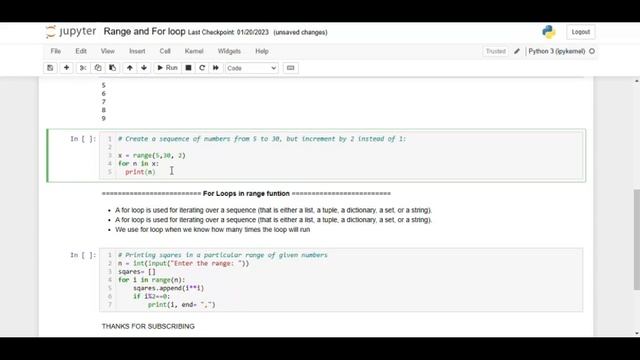
Task: Open the Widgets menu
Action: point(229,51)
